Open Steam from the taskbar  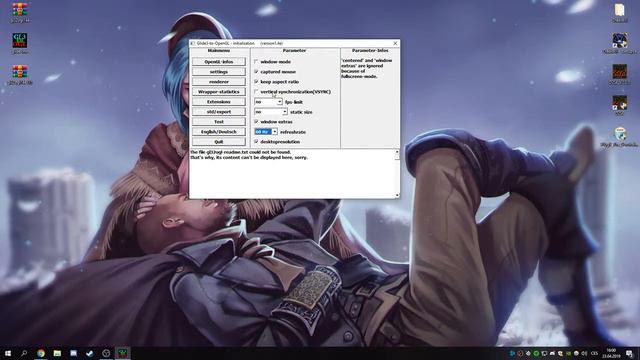click(90, 353)
